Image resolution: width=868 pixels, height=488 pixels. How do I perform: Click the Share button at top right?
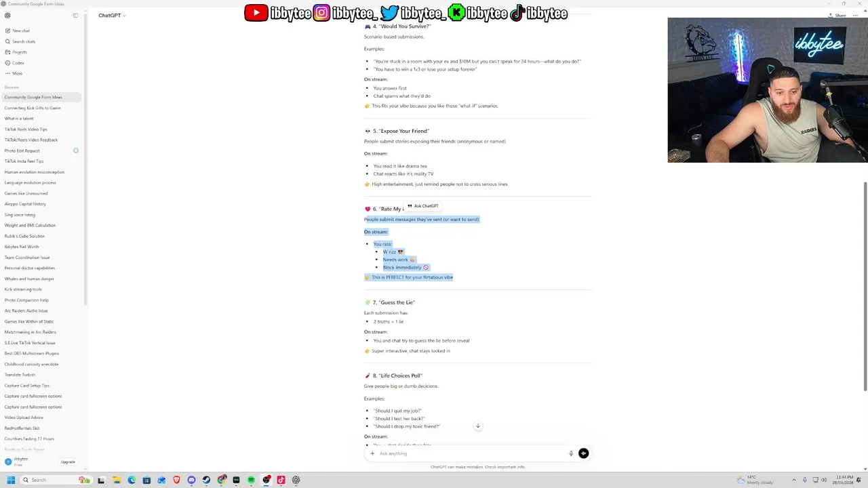pyautogui.click(x=837, y=15)
